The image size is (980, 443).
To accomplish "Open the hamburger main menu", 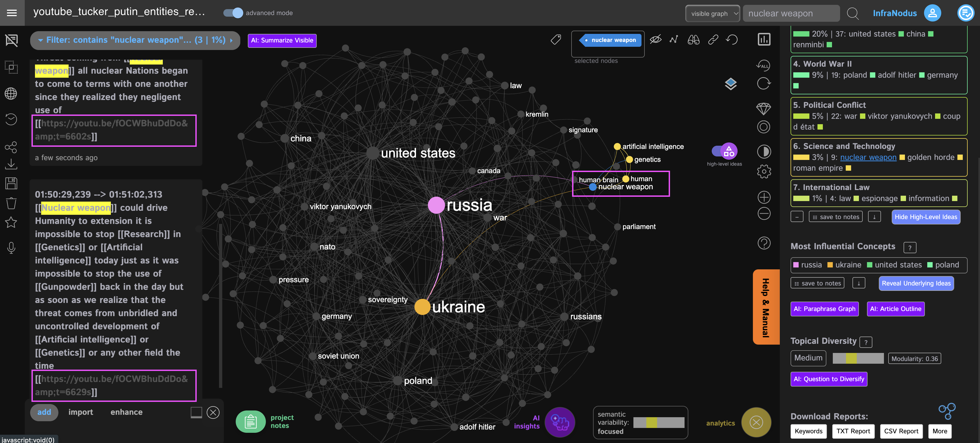I will [12, 13].
